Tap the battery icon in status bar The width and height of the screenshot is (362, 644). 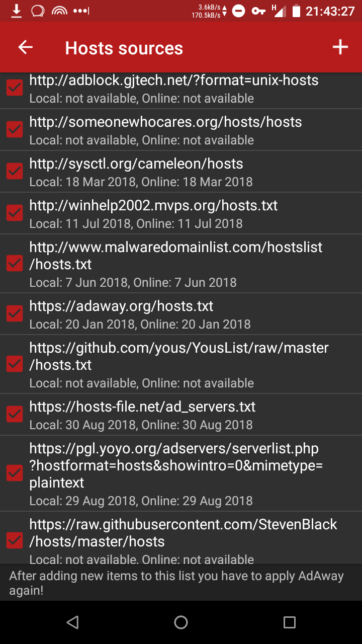point(297,11)
